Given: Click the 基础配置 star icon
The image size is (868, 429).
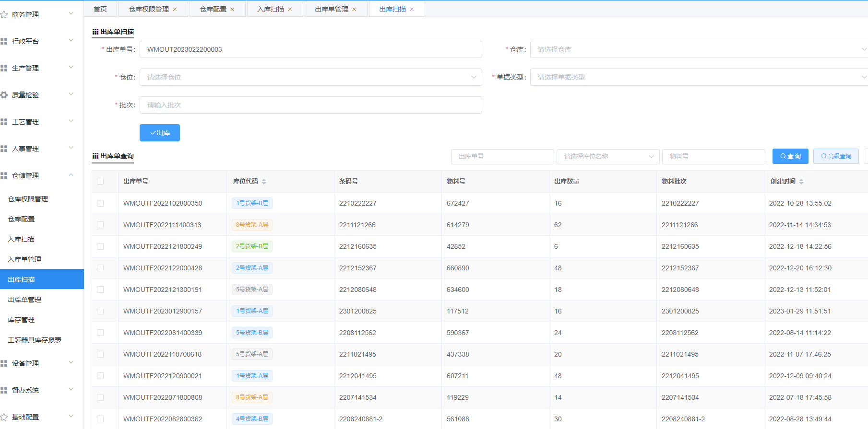Looking at the screenshot, I should point(4,417).
